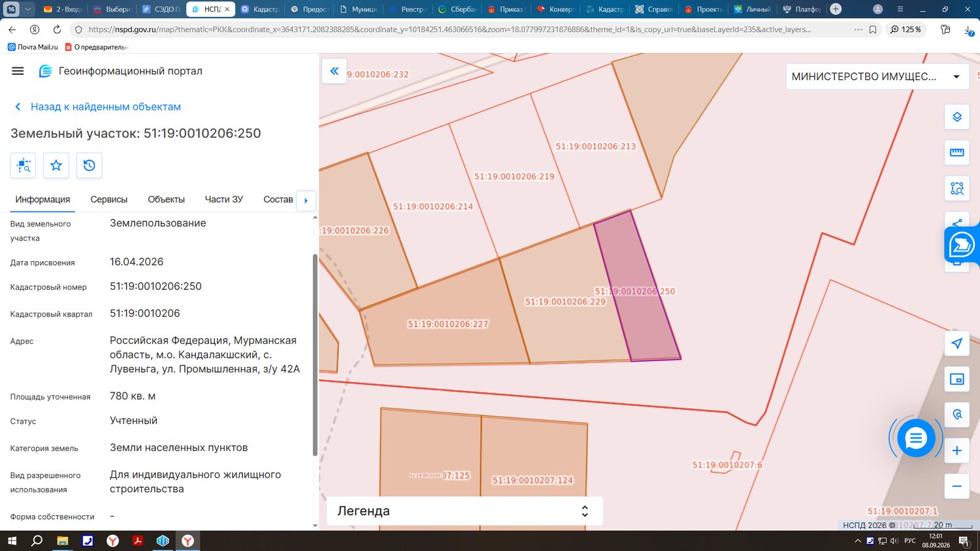Open the browser tab group dropdown arrow
This screenshot has width=980, height=551.
click(27, 9)
